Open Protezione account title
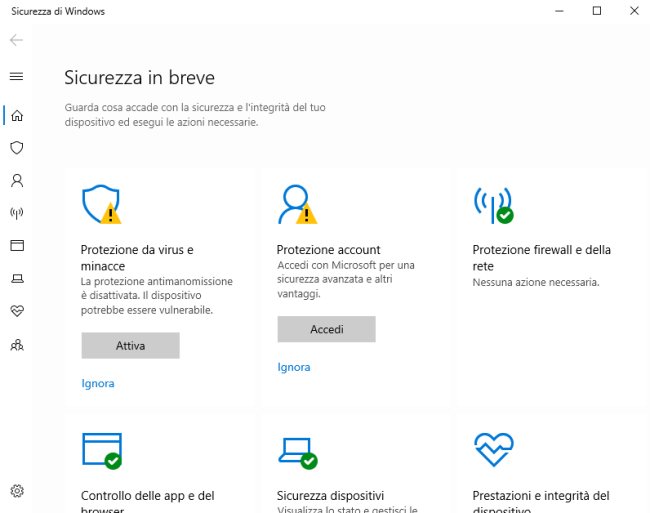The height and width of the screenshot is (513, 650). 328,250
